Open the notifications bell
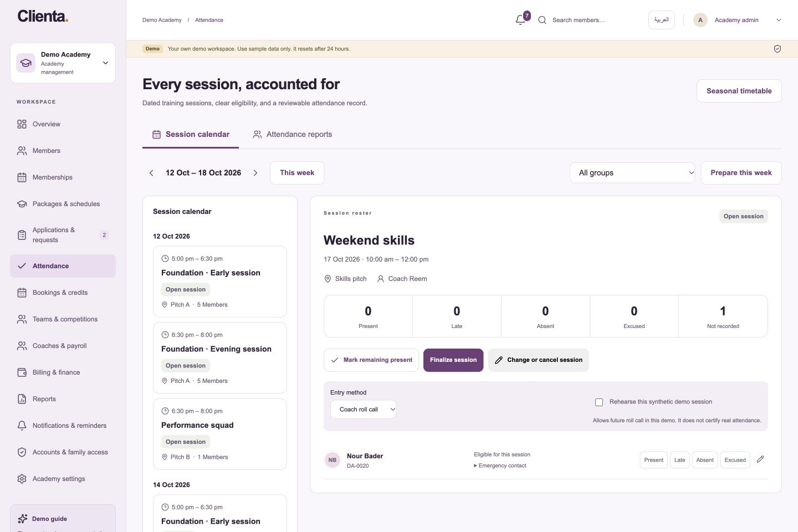Viewport: 798px width, 532px height. click(x=520, y=20)
